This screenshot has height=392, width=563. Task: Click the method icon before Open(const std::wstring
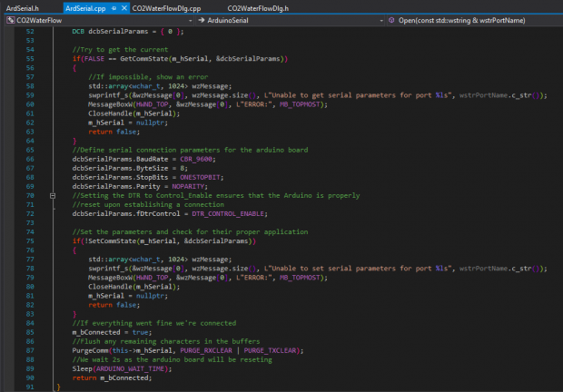tap(391, 21)
